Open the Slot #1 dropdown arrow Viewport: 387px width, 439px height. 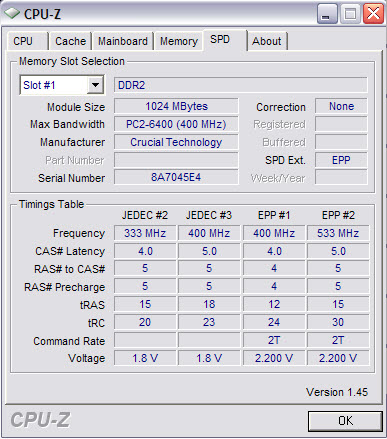pyautogui.click(x=95, y=85)
